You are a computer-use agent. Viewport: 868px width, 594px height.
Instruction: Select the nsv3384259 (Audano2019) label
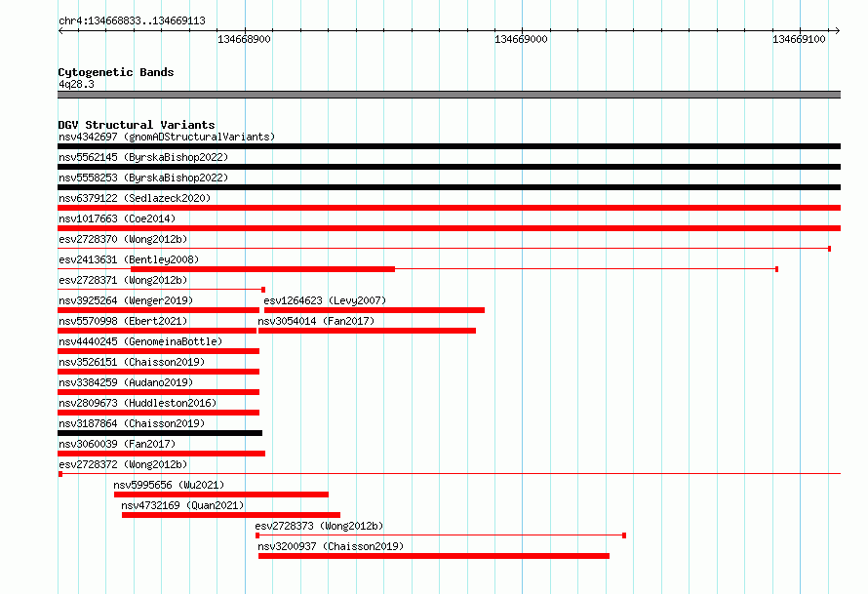[x=126, y=382]
